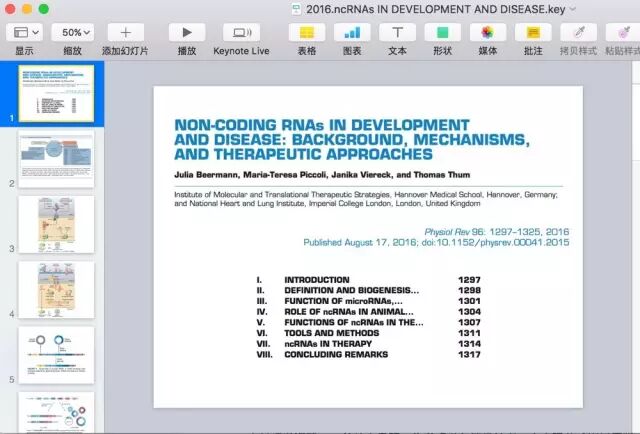Viewport: 640px width, 434px height.
Task: Click FUNCTION OF microRNAs contents entry
Action: click(343, 301)
